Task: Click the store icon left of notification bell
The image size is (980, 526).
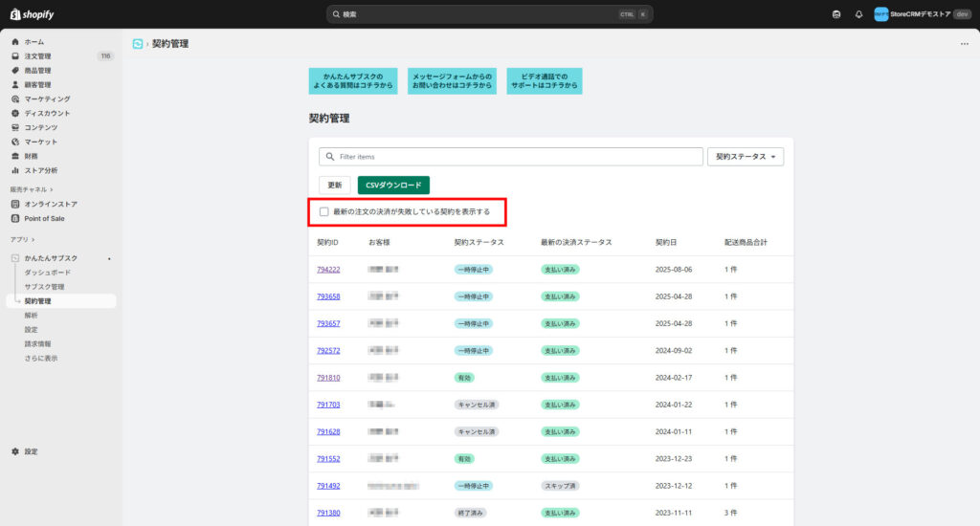Action: 836,14
